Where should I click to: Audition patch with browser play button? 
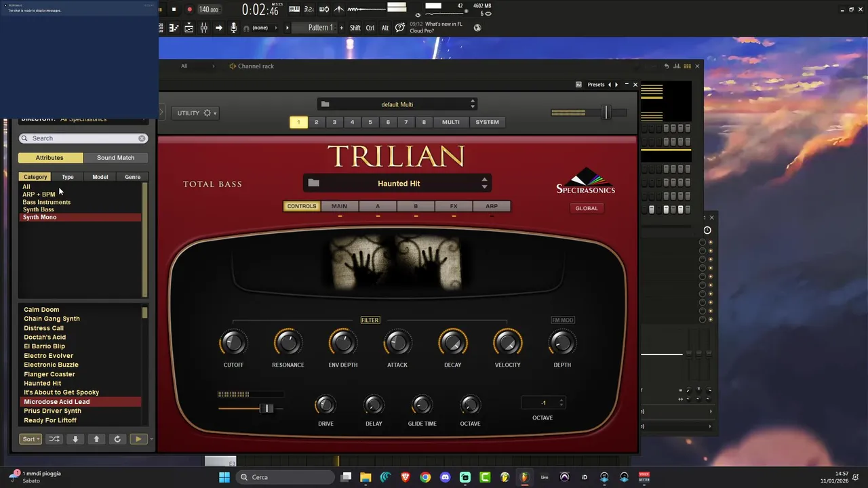coord(138,439)
